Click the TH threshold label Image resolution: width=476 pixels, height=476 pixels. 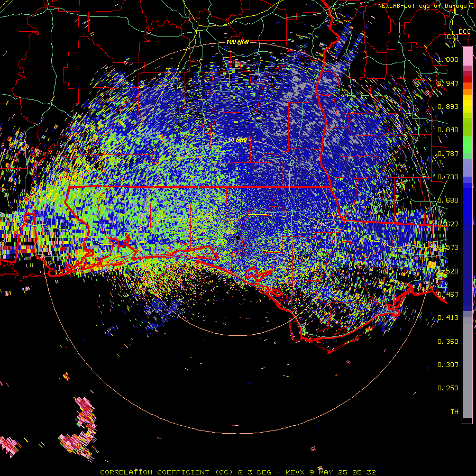tap(454, 412)
